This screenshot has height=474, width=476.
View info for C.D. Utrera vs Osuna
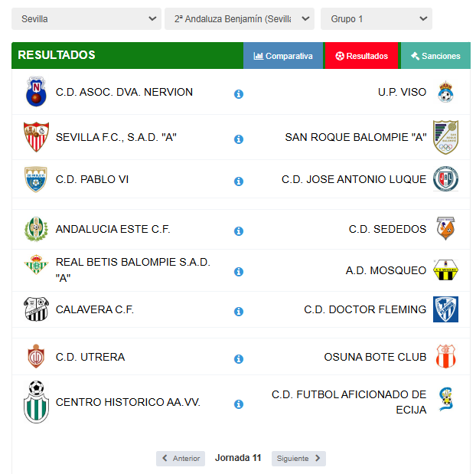tap(239, 359)
